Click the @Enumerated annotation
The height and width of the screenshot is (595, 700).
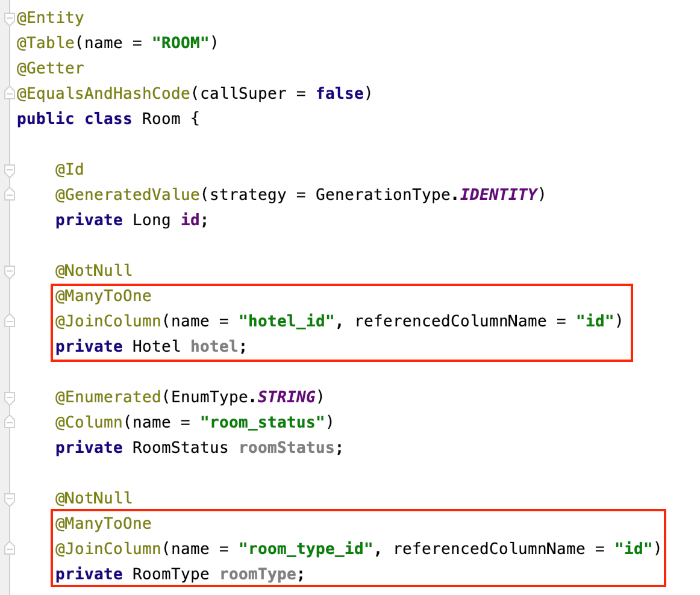coord(108,397)
